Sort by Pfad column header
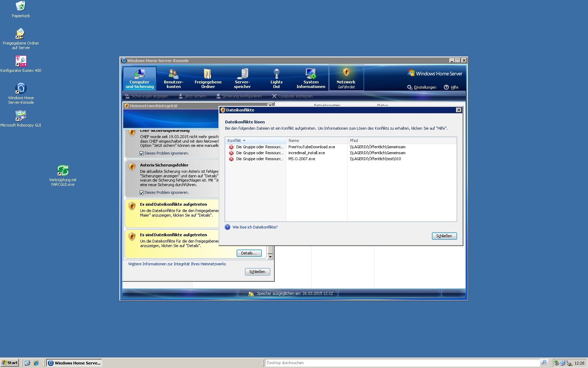The height and width of the screenshot is (368, 588). pos(402,141)
